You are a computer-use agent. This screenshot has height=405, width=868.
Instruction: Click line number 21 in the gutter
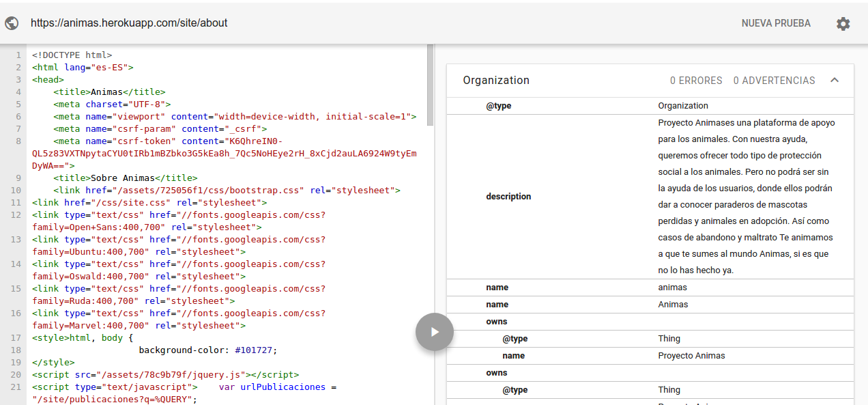16,387
